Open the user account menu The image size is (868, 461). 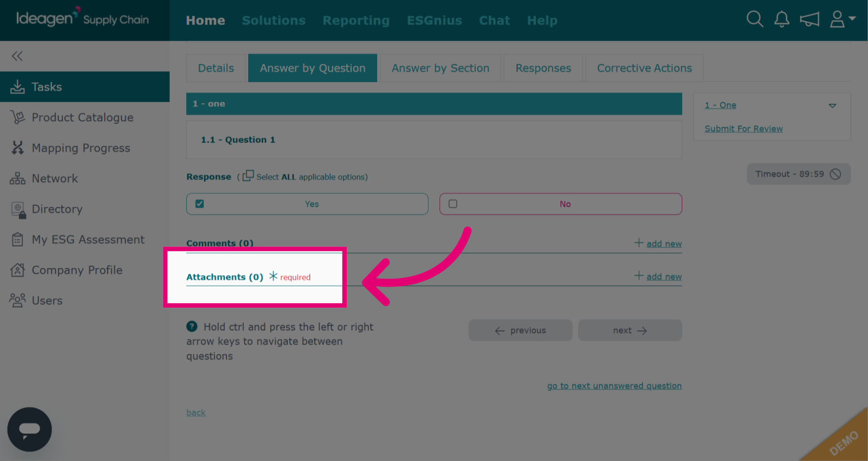(x=842, y=19)
